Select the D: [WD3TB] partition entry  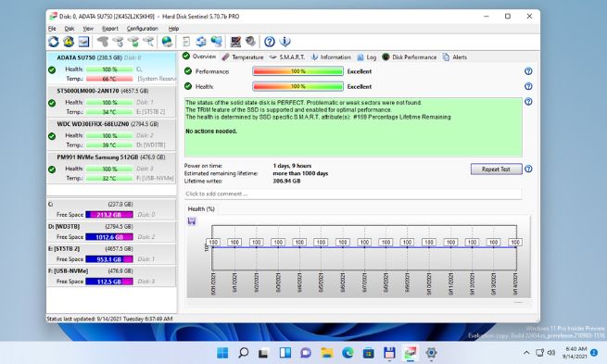click(x=111, y=232)
